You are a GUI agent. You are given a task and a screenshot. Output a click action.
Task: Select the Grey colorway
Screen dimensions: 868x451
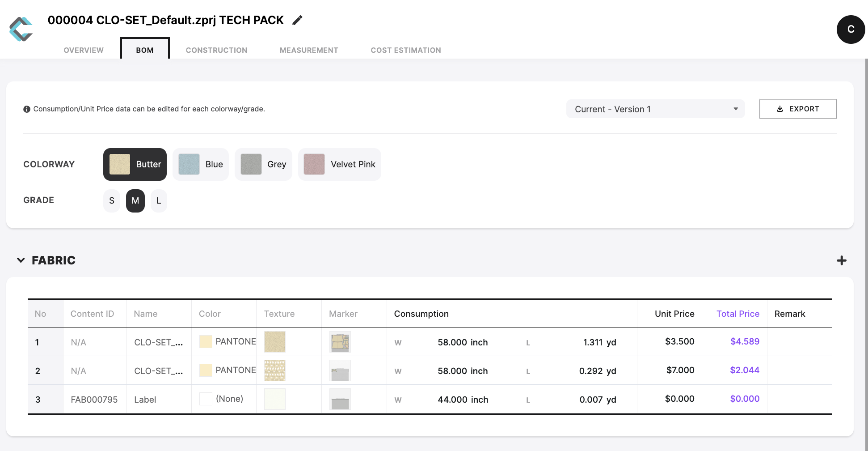point(263,164)
